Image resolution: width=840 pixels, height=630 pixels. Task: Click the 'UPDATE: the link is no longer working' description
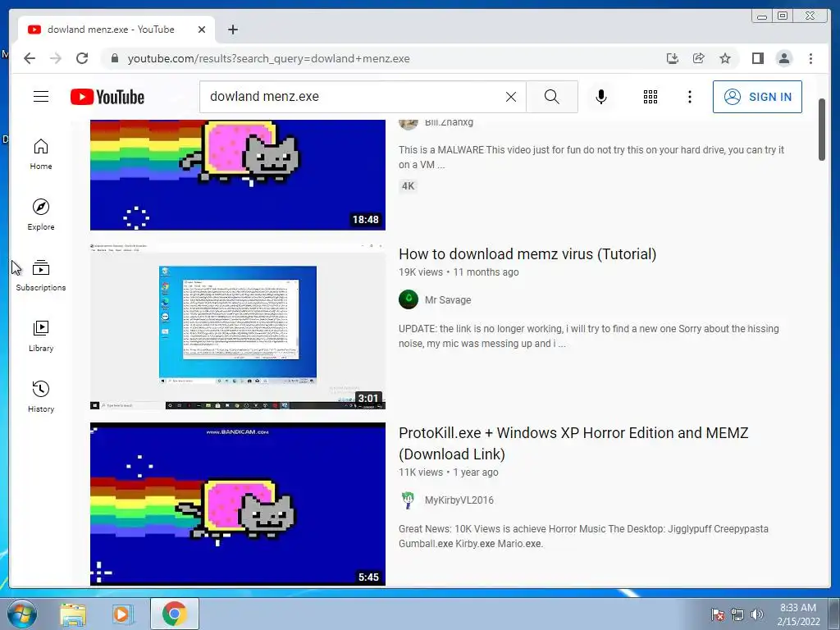[x=588, y=336]
